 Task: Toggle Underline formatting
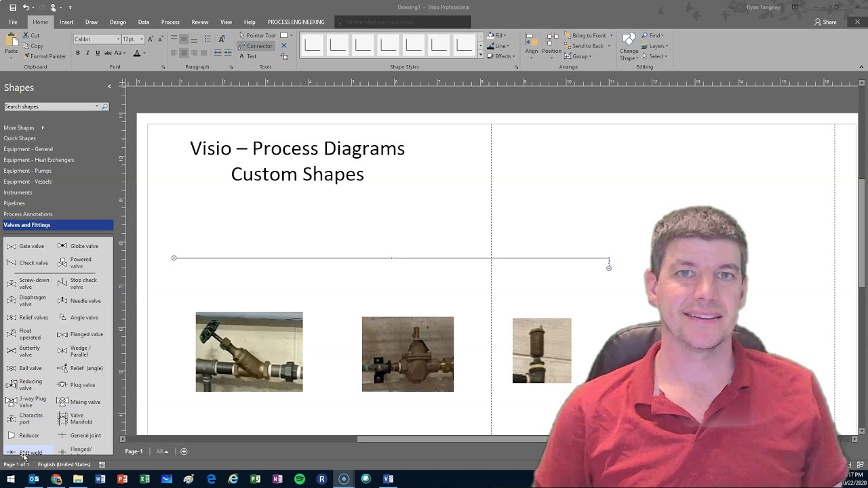pyautogui.click(x=98, y=53)
